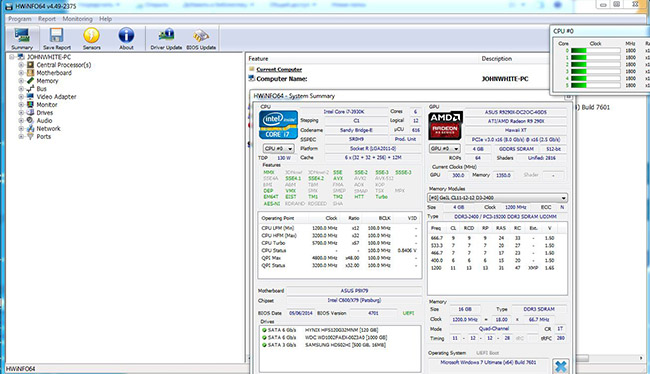Expand the Motherboard node
This screenshot has height=374, width=650.
point(21,73)
